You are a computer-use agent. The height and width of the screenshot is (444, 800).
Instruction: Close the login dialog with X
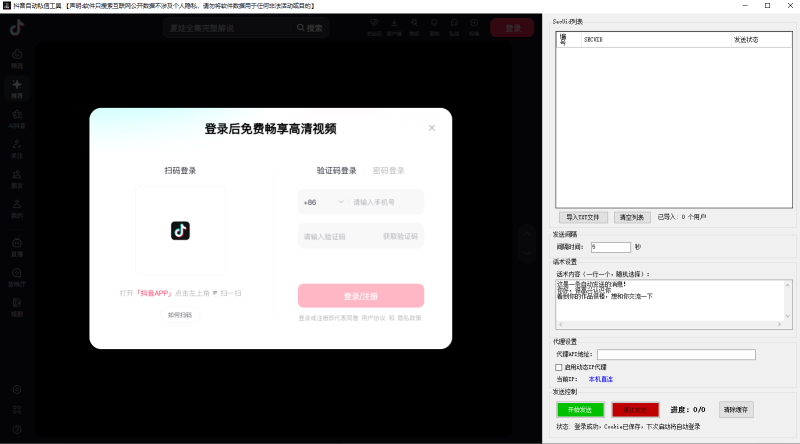coord(432,128)
